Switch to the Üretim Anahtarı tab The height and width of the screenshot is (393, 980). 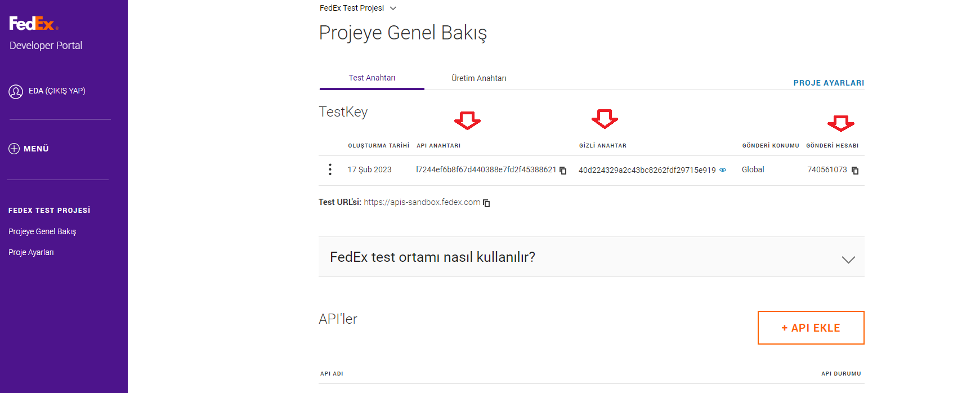pos(478,78)
